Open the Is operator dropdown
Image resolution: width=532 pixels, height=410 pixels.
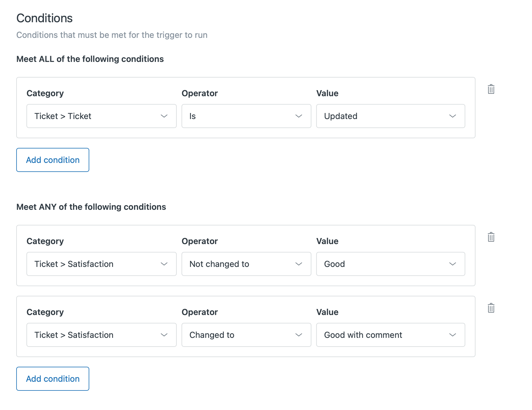[246, 116]
